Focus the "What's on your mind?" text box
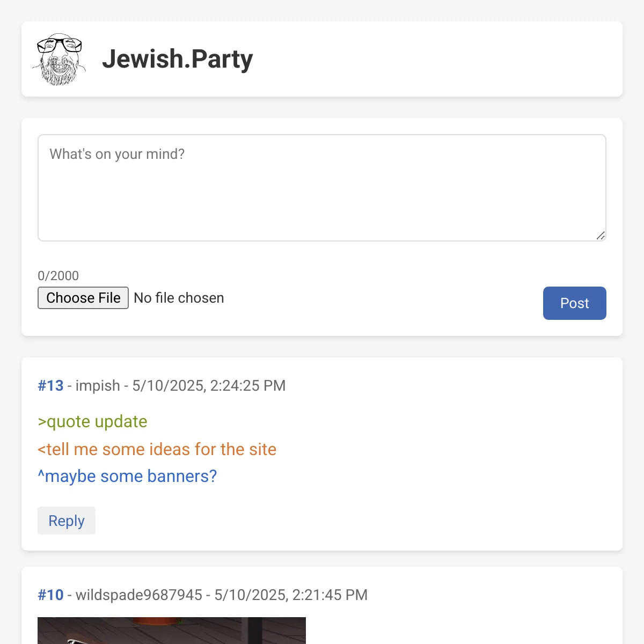The height and width of the screenshot is (644, 644). coord(322,188)
